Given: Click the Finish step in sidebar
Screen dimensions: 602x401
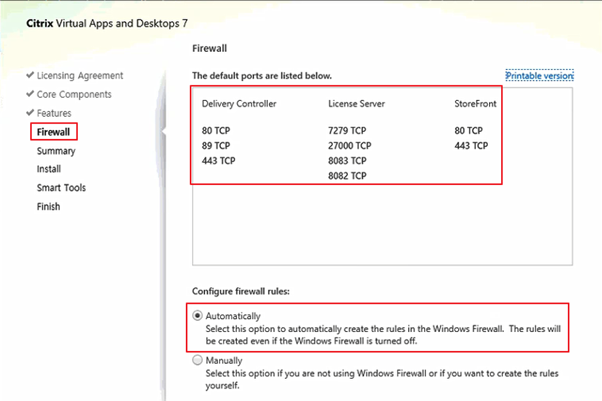Looking at the screenshot, I should (x=48, y=207).
